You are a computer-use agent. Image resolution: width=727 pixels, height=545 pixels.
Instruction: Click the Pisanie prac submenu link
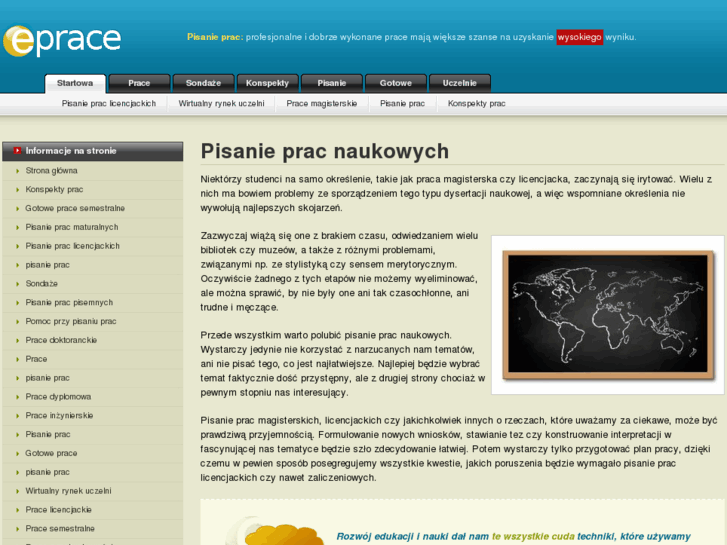tap(402, 103)
